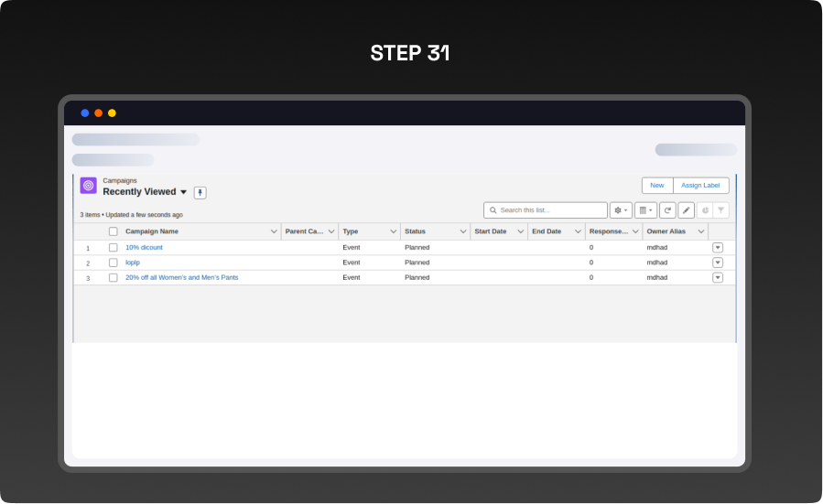
Task: Click the New campaign button
Action: pyautogui.click(x=657, y=186)
